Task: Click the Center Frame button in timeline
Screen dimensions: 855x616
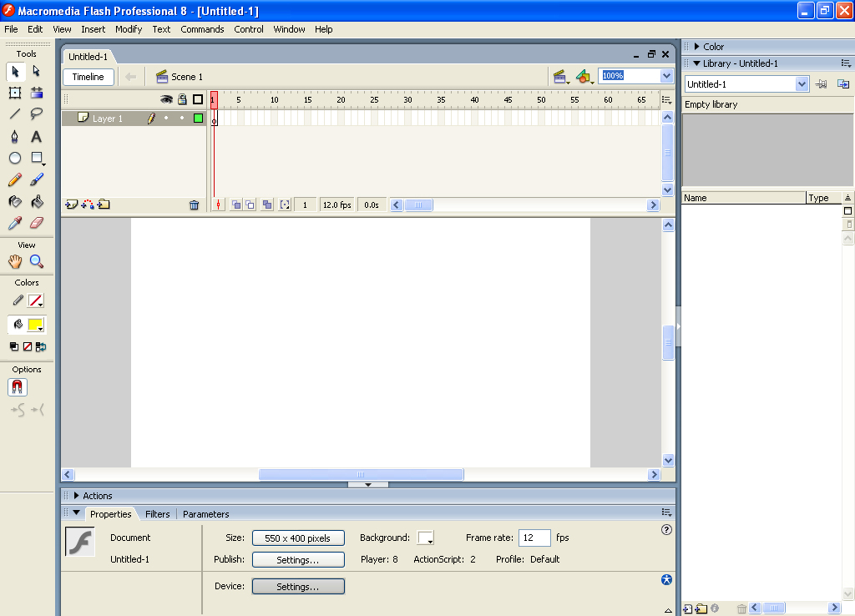Action: (218, 205)
